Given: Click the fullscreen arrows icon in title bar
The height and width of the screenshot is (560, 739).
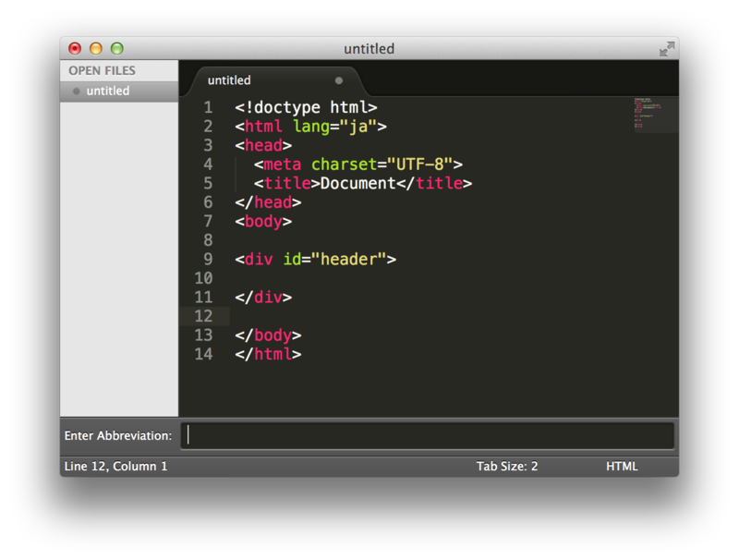Looking at the screenshot, I should [x=667, y=49].
